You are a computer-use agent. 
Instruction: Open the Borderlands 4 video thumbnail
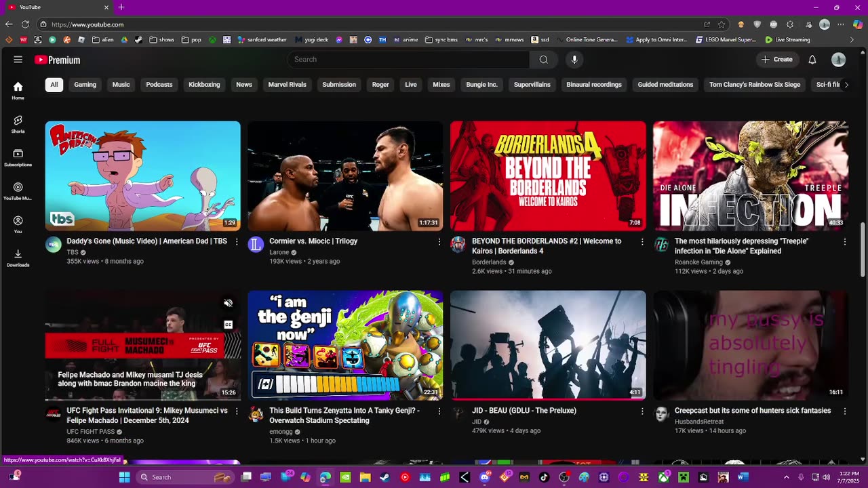coord(548,176)
